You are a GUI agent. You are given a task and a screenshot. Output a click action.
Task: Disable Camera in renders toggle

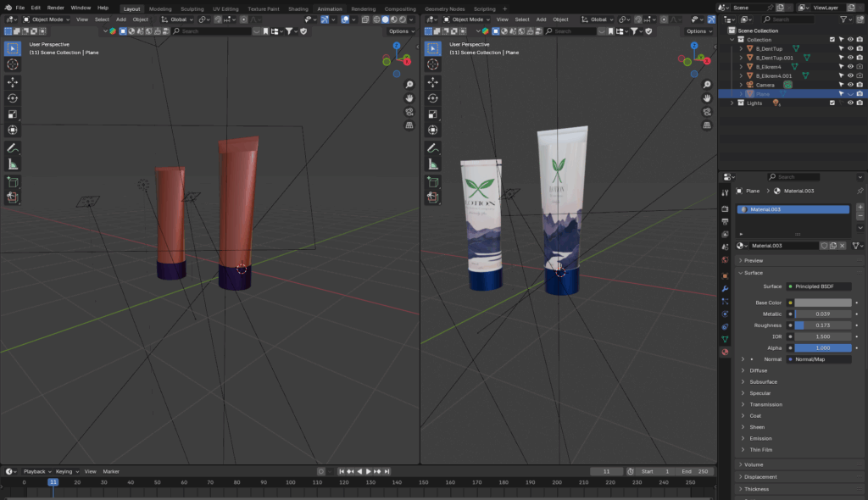click(860, 85)
